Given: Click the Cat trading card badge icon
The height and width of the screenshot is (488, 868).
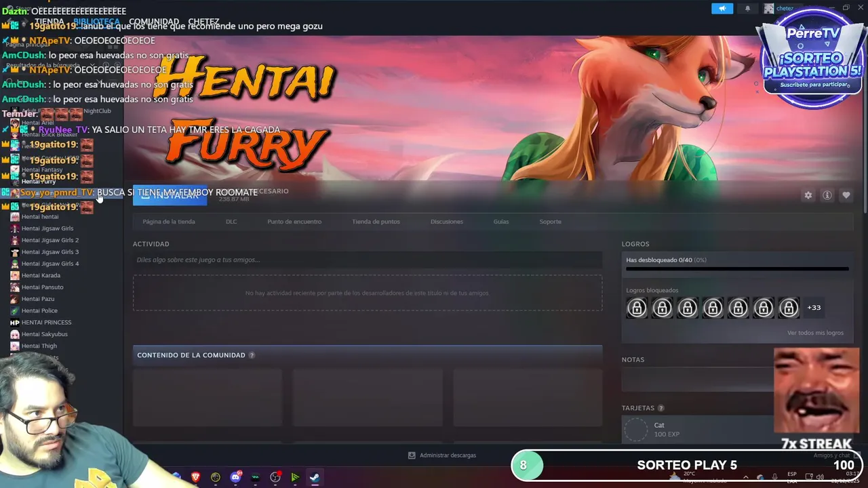Looking at the screenshot, I should [636, 430].
